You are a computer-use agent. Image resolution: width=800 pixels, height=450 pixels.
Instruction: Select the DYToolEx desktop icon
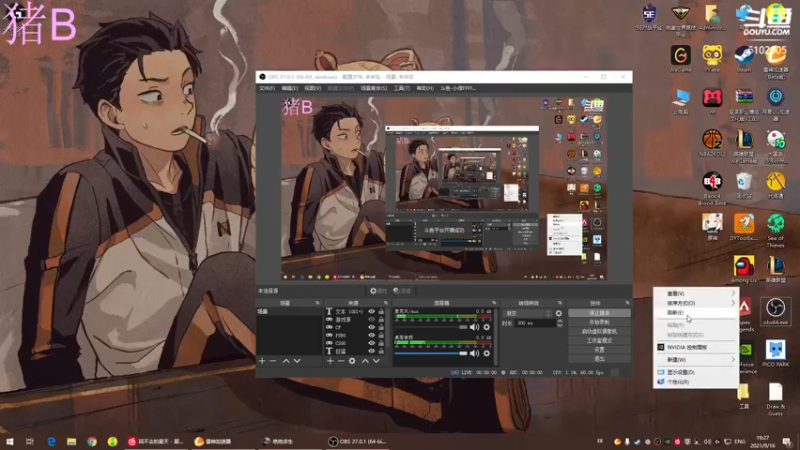click(x=744, y=227)
